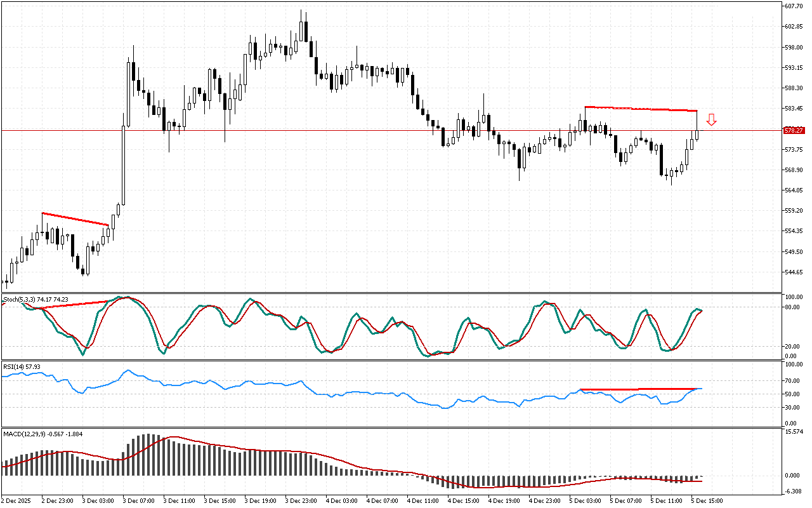The image size is (812, 508).
Task: Click the 607.70 price scale label
Action: coord(794,6)
